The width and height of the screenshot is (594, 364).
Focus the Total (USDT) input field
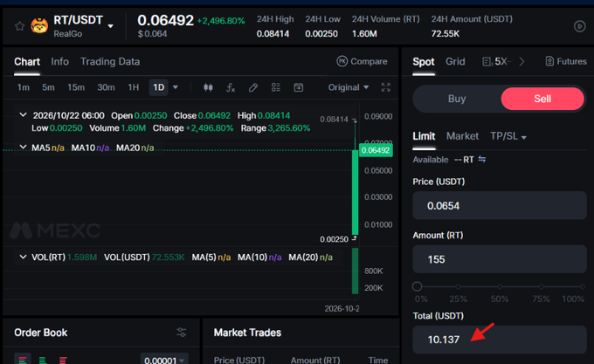click(x=500, y=340)
